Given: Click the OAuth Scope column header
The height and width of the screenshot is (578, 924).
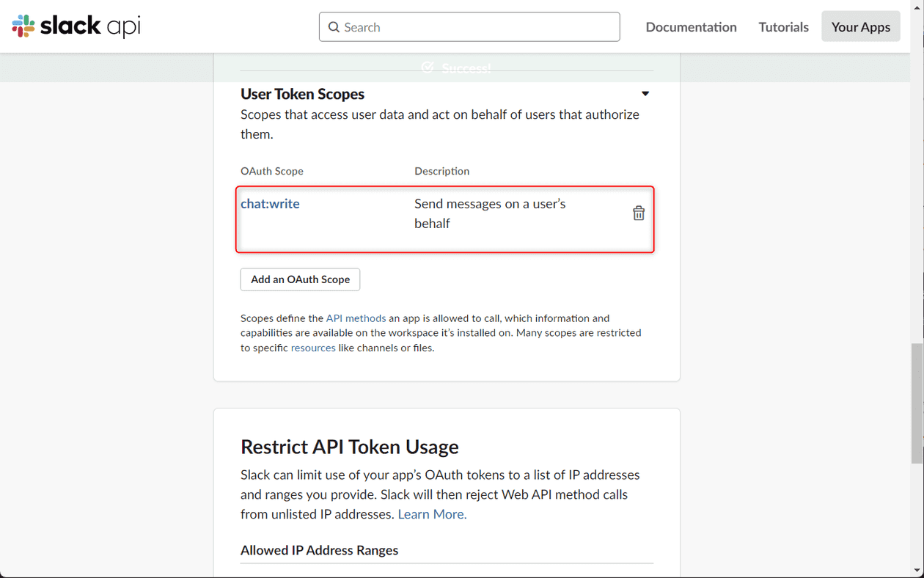Looking at the screenshot, I should coord(272,171).
